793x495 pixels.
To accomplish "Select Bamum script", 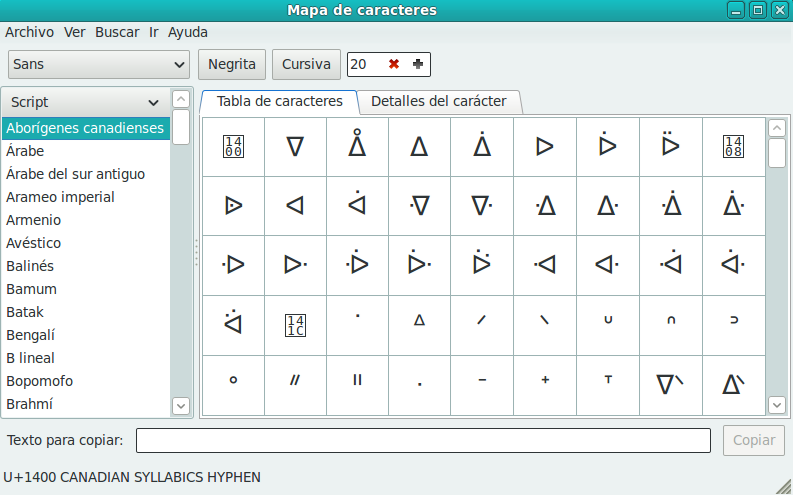I will tap(85, 289).
